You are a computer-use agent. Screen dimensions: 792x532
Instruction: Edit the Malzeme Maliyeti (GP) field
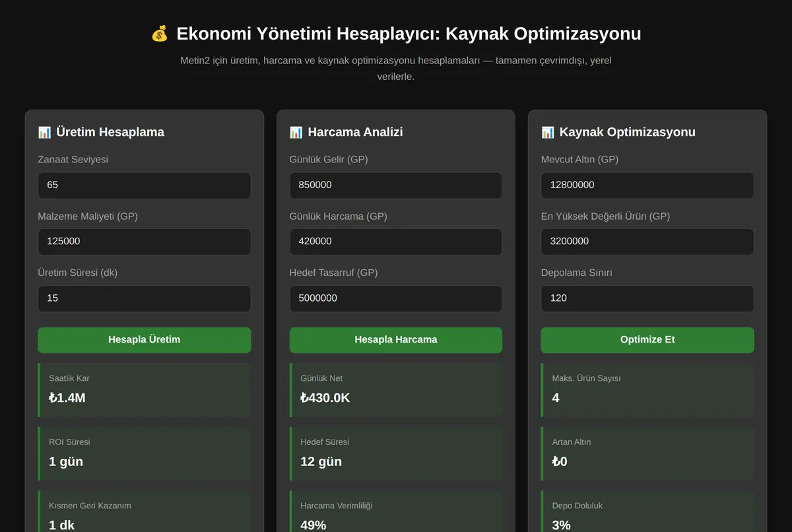click(145, 242)
